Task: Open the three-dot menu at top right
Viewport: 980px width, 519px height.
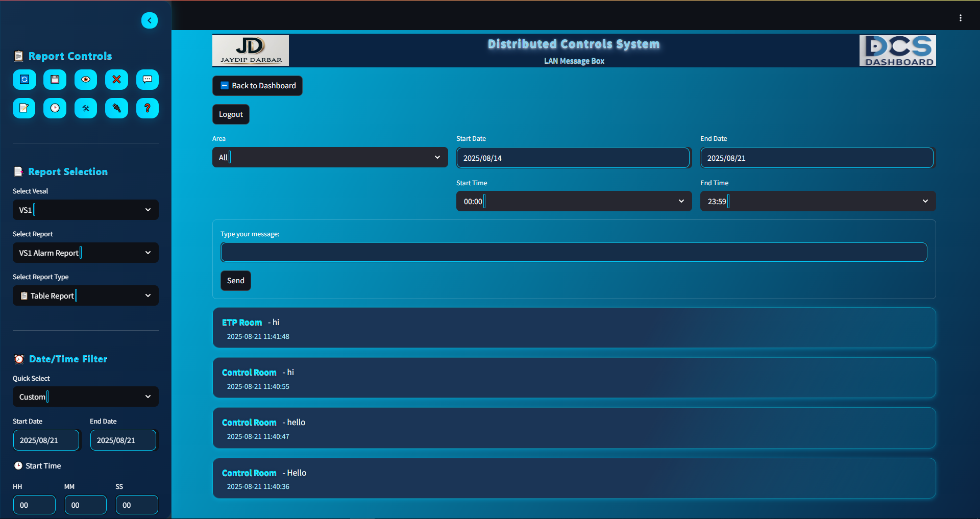Action: 960,18
